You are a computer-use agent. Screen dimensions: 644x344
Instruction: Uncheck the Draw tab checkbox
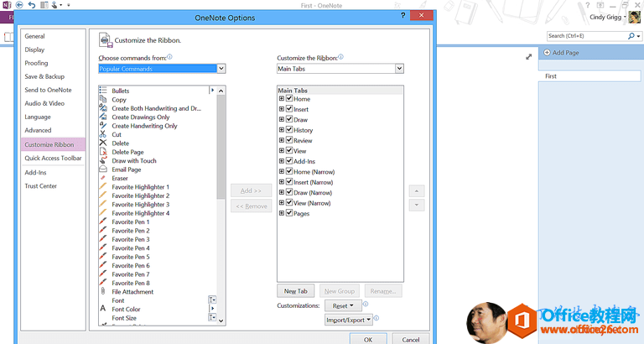(289, 120)
